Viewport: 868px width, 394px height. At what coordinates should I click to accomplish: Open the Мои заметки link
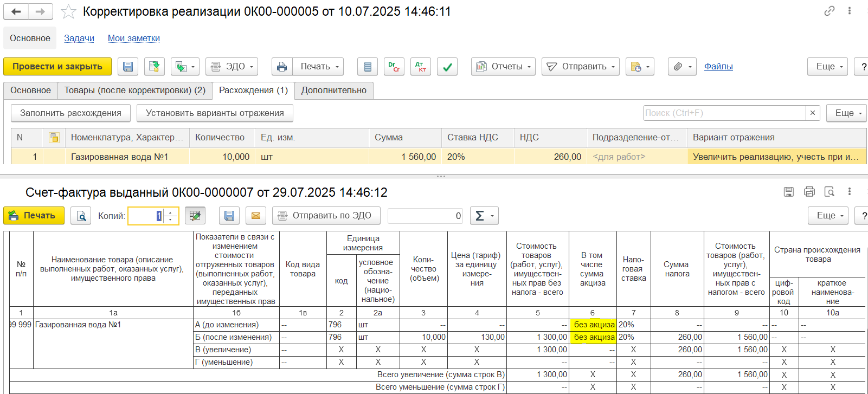click(x=134, y=38)
